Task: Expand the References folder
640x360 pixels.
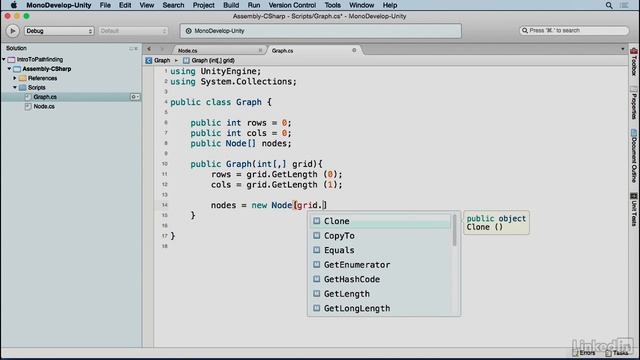Action: tap(15, 78)
